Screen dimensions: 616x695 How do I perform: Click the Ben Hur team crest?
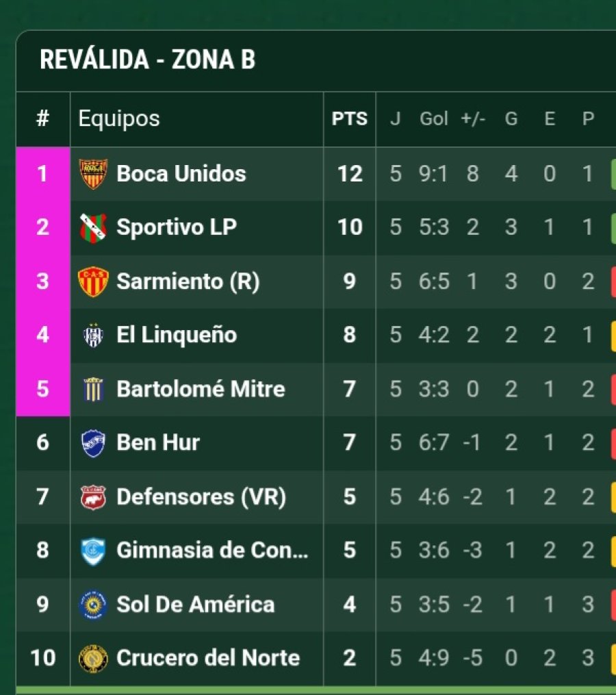point(93,443)
